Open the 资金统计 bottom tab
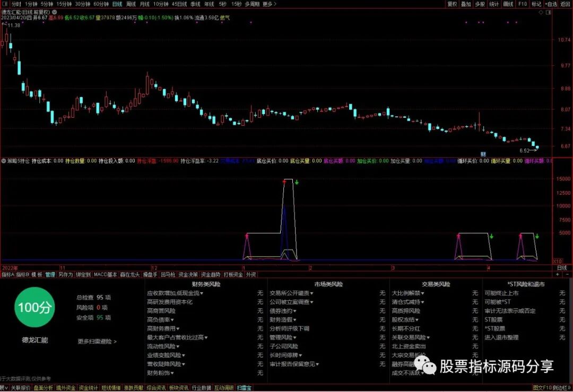The image size is (573, 392). (x=89, y=388)
